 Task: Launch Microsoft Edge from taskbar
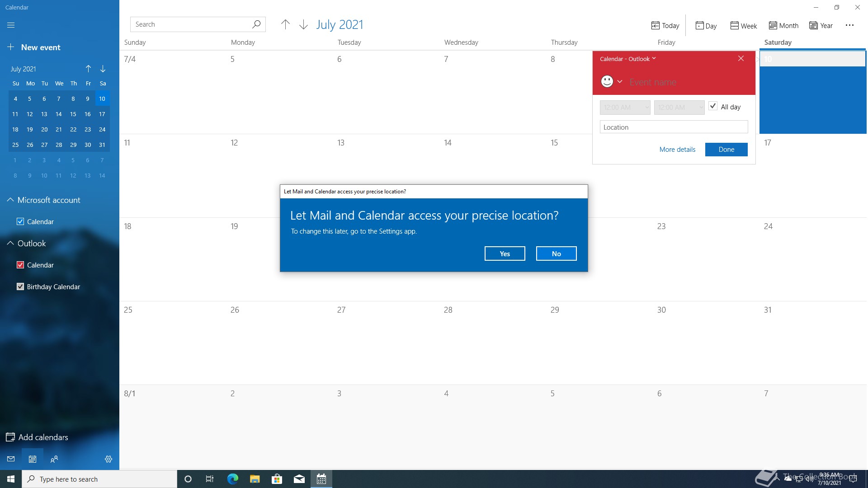tap(232, 479)
